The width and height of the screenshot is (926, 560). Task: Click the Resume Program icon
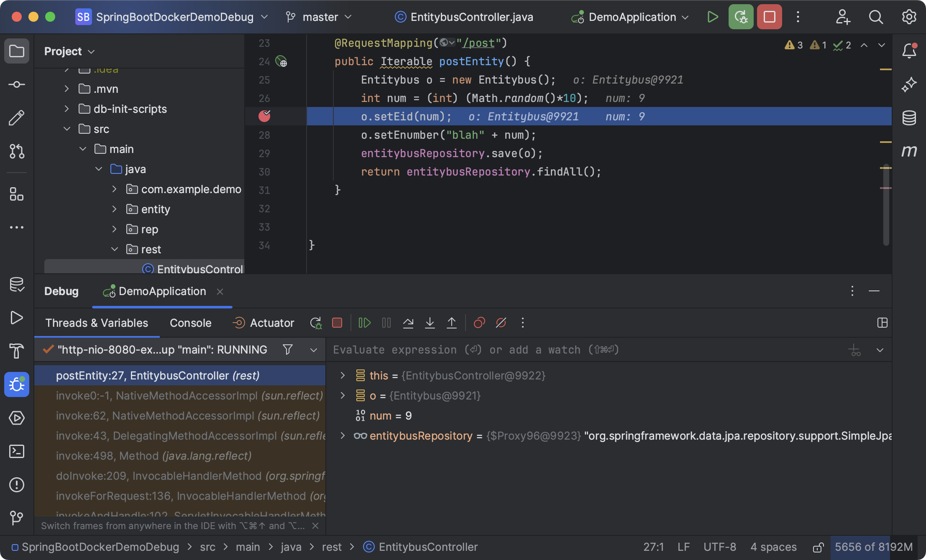pos(364,323)
